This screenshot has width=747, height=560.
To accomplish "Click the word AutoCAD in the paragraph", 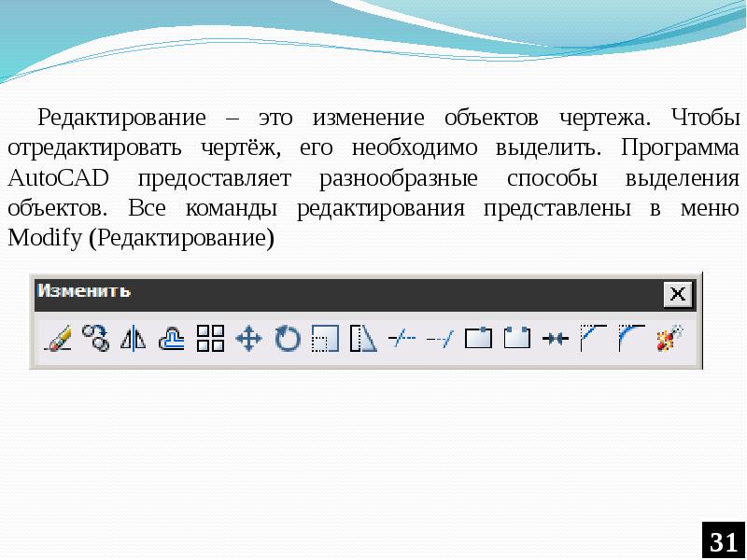I will pyautogui.click(x=58, y=178).
